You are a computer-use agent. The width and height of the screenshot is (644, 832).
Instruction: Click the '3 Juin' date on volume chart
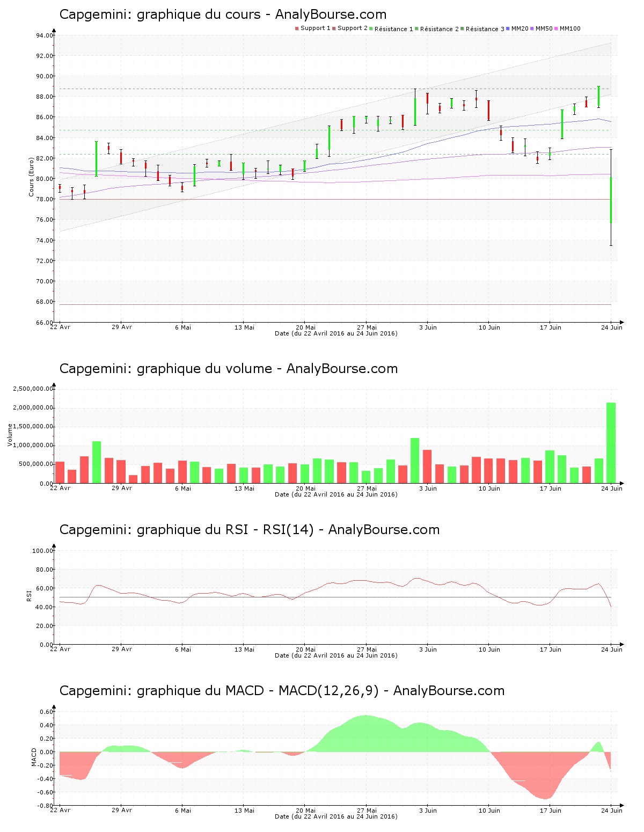(428, 488)
